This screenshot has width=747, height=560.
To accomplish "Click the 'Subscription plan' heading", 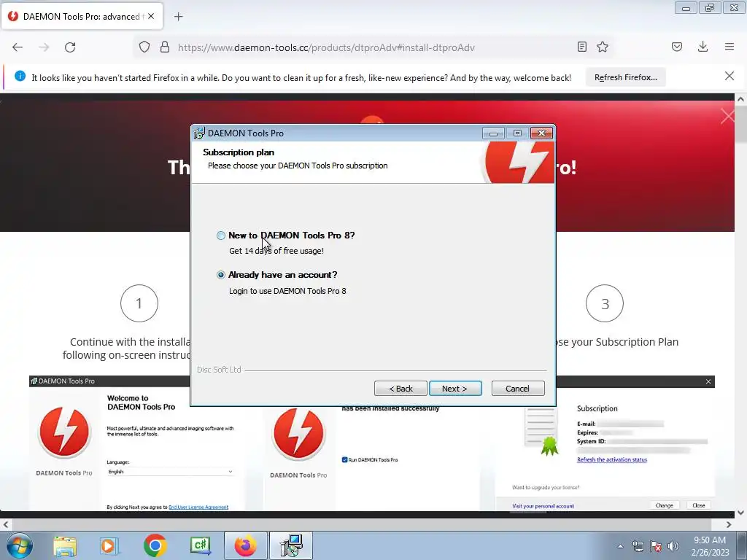I will tap(239, 152).
